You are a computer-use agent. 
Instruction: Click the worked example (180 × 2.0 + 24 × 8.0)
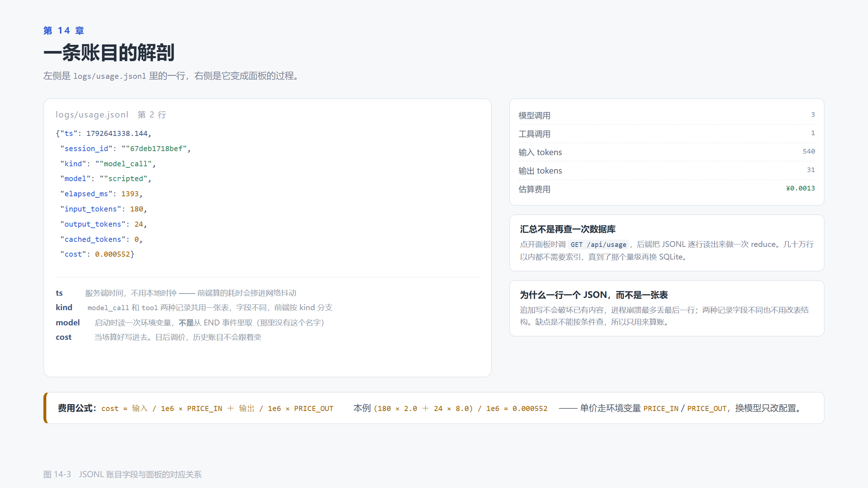[423, 408]
